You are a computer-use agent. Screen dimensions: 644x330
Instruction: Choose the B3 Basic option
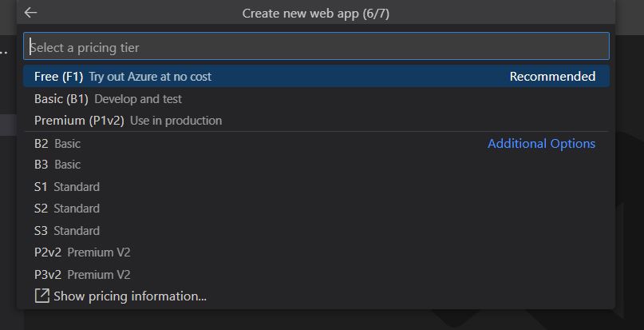[x=57, y=165]
